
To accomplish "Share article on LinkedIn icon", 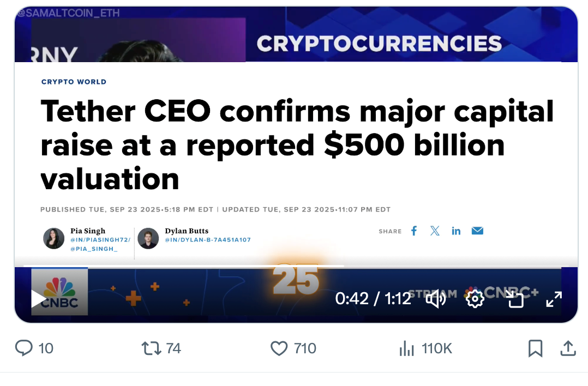I will coord(456,231).
